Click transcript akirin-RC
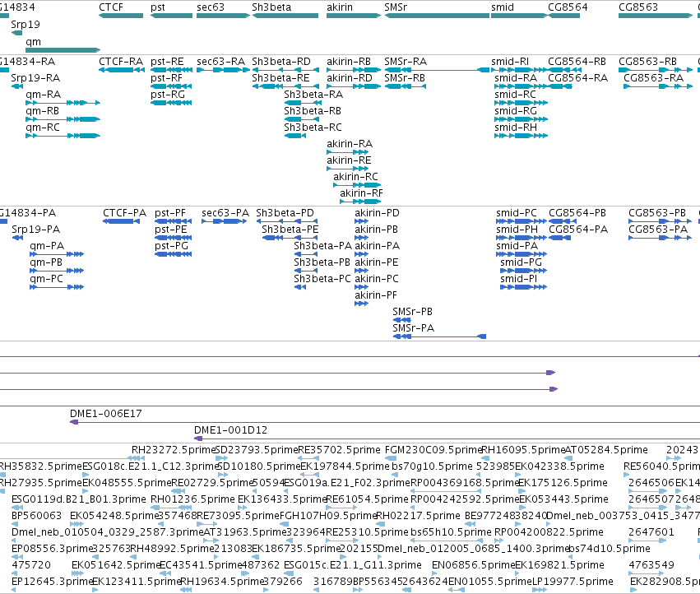The width and height of the screenshot is (700, 594). 357,185
